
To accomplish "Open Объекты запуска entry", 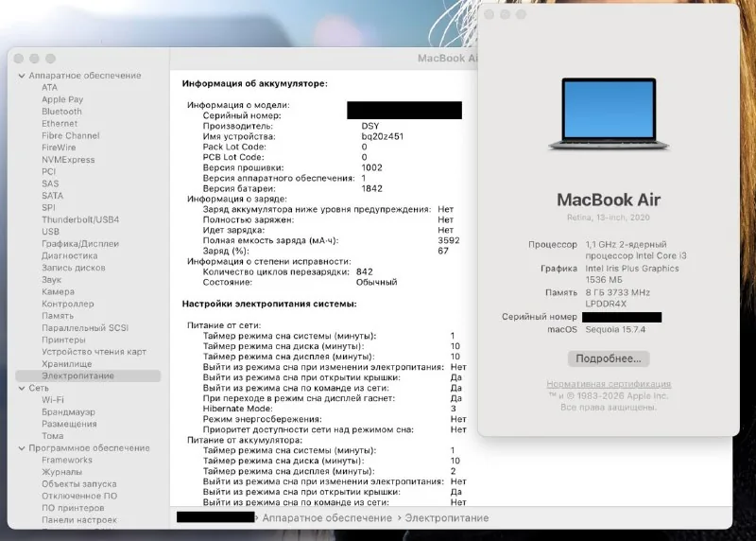I will [x=79, y=484].
